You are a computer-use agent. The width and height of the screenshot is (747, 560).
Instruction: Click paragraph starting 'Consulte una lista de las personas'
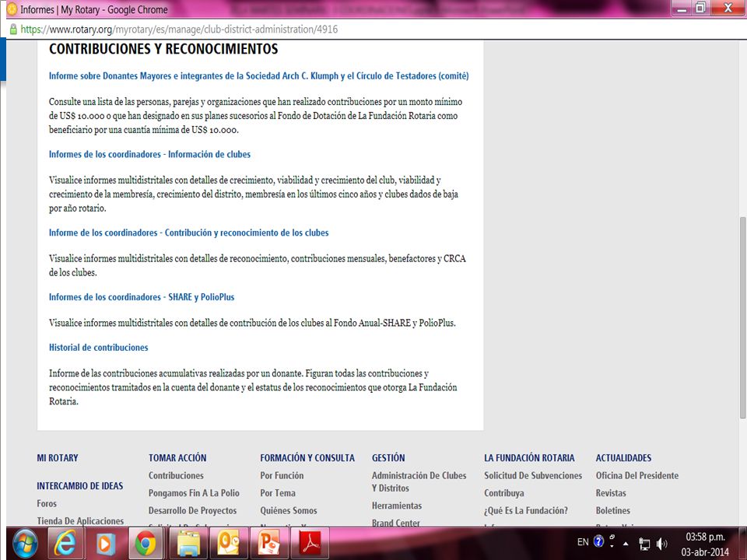tap(256, 116)
